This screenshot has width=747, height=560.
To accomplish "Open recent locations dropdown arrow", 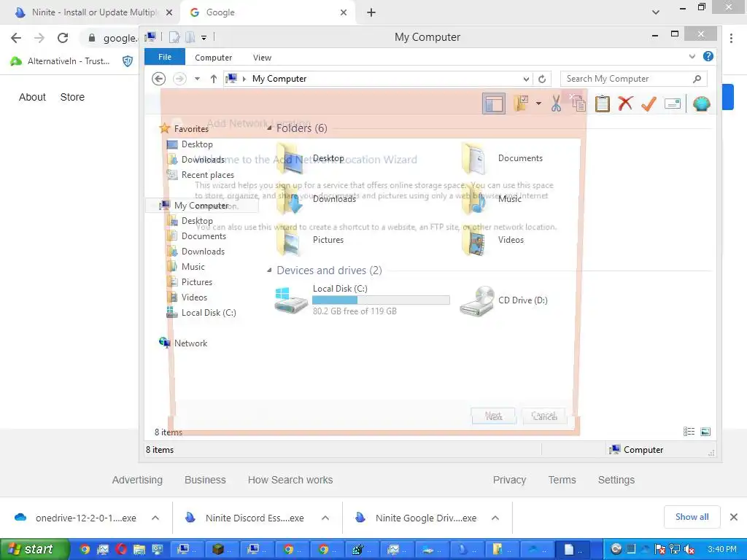I will [x=197, y=79].
